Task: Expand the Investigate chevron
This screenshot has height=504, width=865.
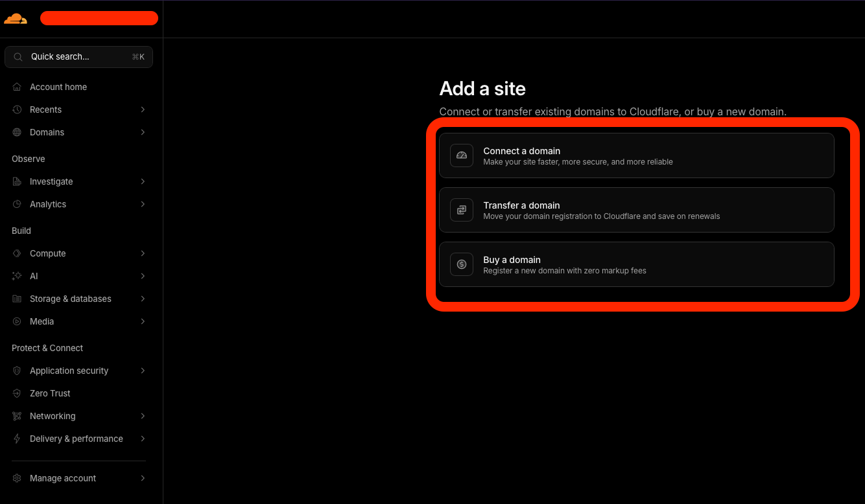Action: pyautogui.click(x=143, y=181)
